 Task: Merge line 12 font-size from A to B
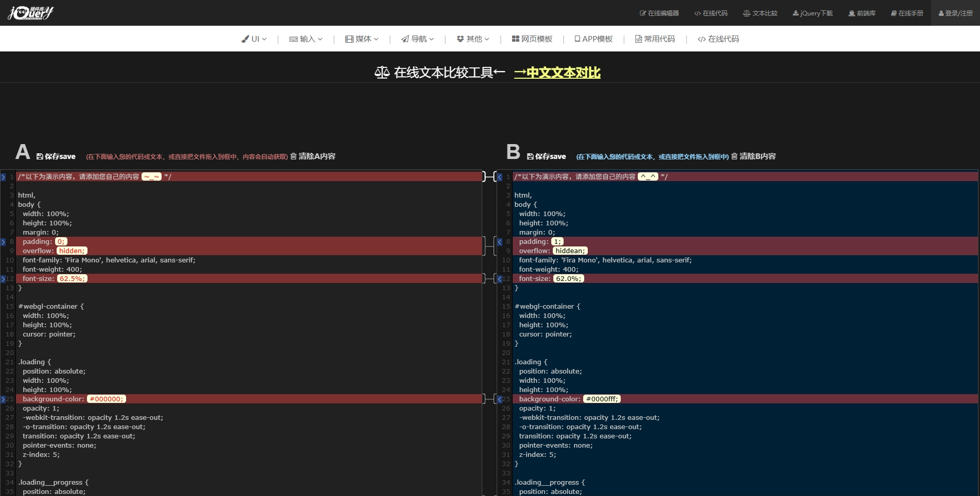3,279
